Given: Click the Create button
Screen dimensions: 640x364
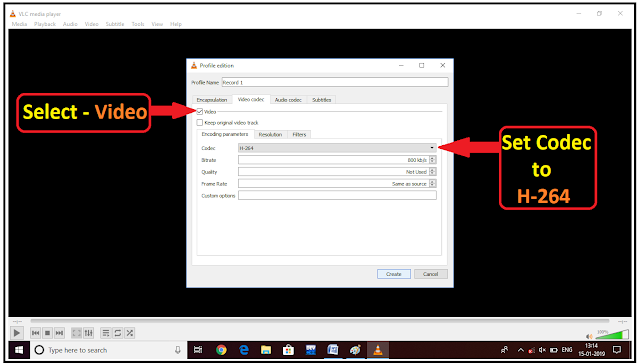Looking at the screenshot, I should [x=394, y=274].
